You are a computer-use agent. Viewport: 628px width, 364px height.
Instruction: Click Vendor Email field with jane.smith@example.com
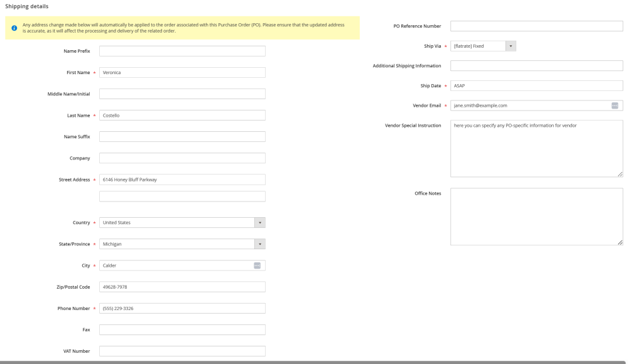(x=537, y=105)
